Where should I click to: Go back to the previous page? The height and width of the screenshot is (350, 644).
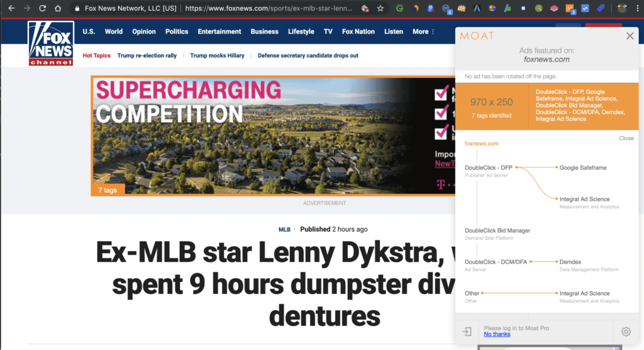click(11, 8)
